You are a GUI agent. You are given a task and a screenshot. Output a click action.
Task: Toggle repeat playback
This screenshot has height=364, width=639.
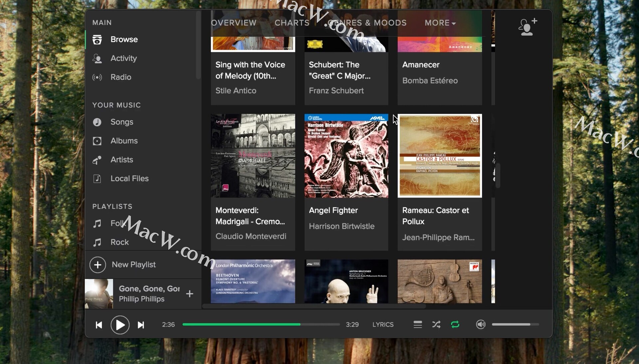coord(455,324)
